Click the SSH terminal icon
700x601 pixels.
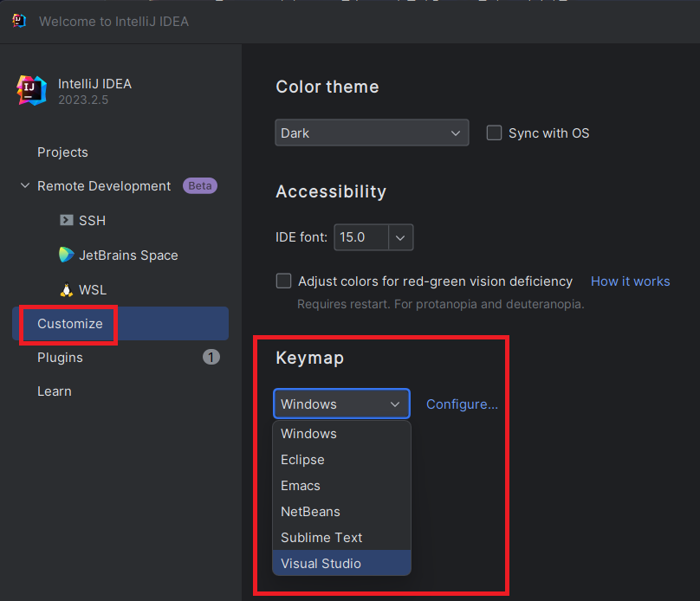[67, 220]
